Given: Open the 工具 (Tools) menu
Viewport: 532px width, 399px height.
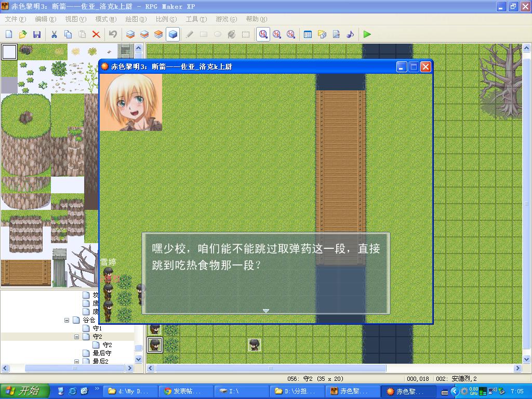Looking at the screenshot, I should point(196,19).
